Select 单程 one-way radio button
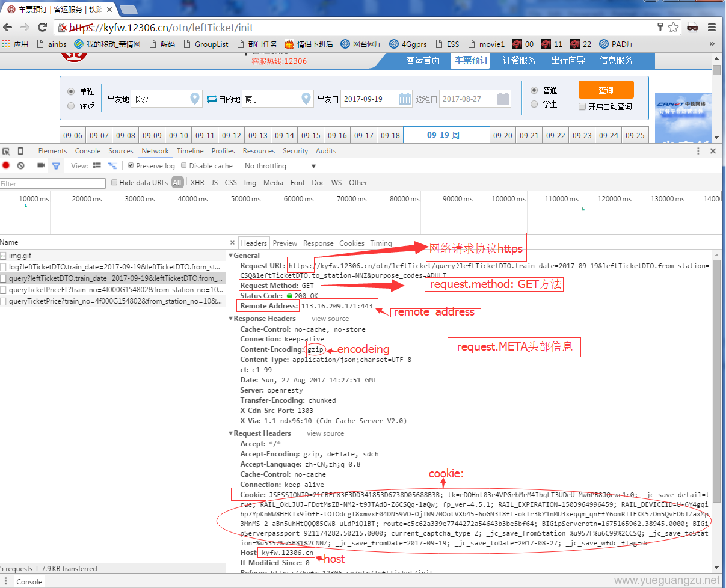Image resolution: width=726 pixels, height=588 pixels. pyautogui.click(x=71, y=91)
